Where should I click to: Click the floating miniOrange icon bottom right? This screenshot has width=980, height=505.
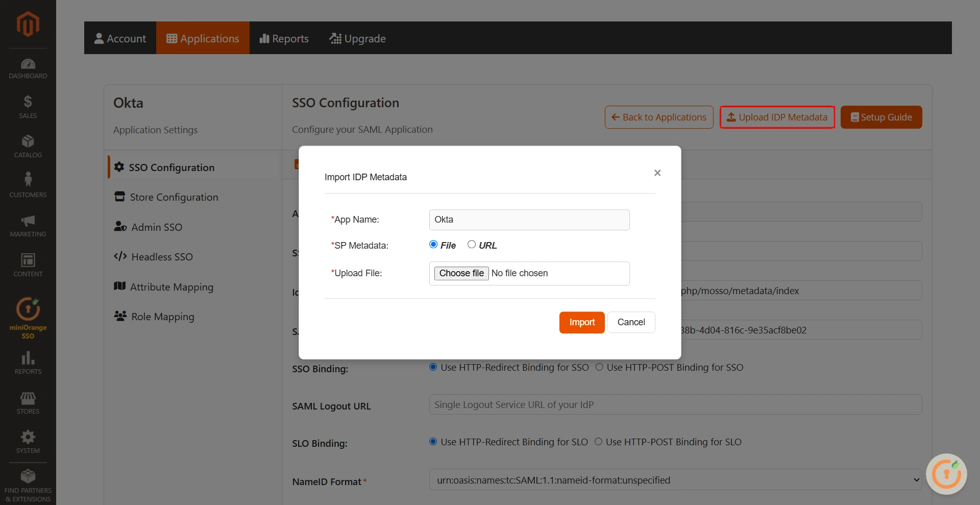[946, 474]
